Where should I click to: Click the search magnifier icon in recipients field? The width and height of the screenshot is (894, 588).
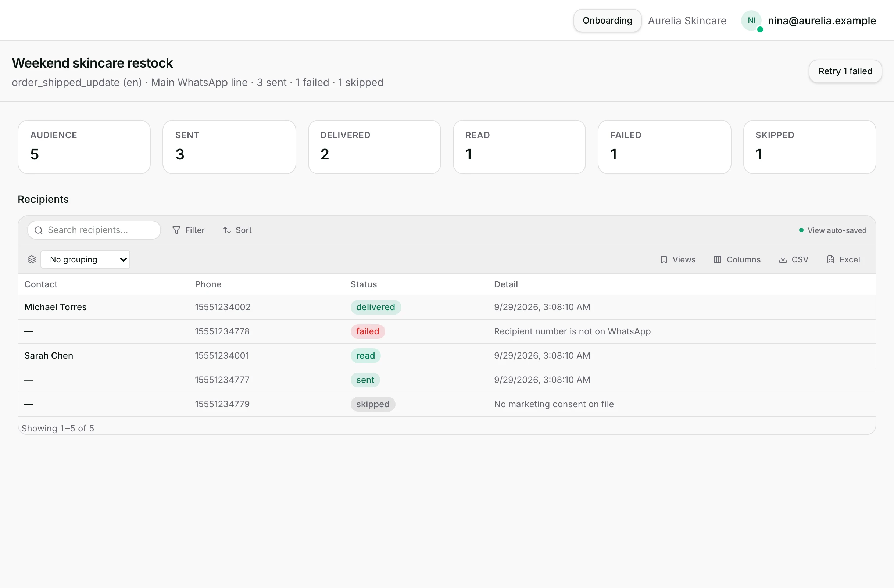pos(38,230)
